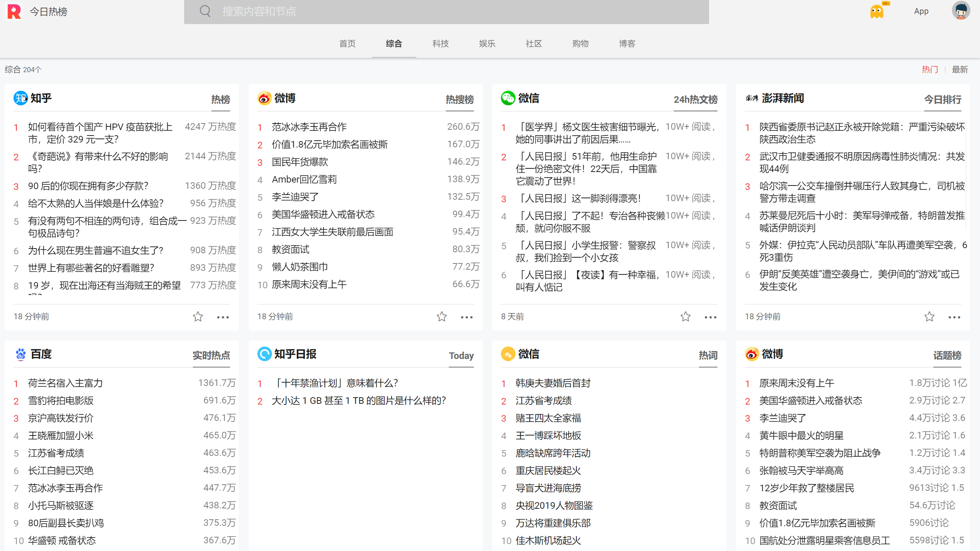Click the 知乎日报 logo icon
The width and height of the screenshot is (980, 551).
point(264,354)
